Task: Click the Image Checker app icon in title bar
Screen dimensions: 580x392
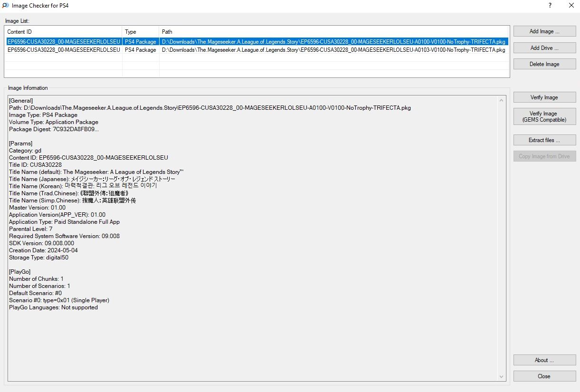Action: tap(6, 6)
